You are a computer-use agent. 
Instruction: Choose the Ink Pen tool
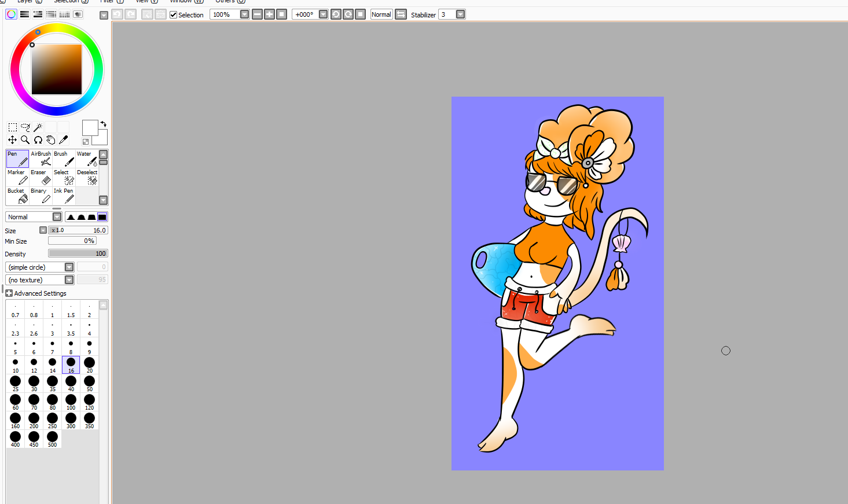coord(64,196)
